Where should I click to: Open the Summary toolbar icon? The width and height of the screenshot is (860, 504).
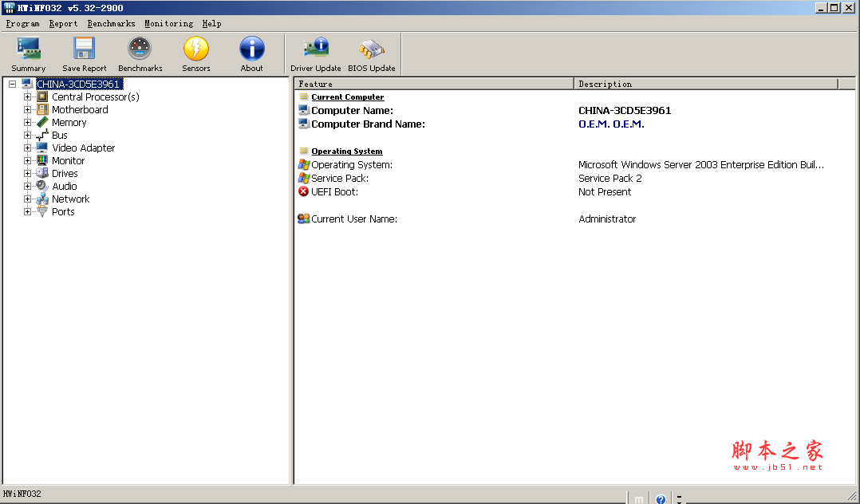coord(29,49)
